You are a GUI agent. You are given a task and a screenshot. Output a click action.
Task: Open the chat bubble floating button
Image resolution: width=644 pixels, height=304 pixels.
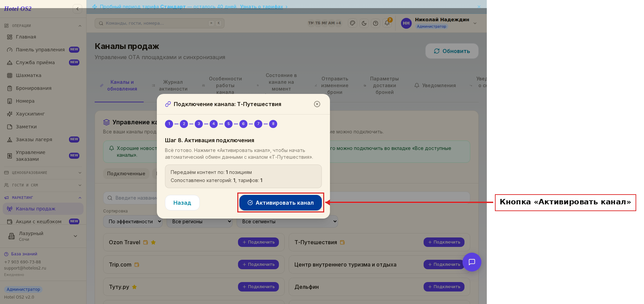[x=472, y=262]
